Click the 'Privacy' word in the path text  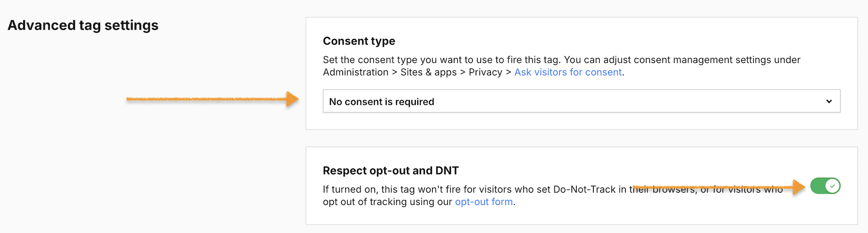485,72
